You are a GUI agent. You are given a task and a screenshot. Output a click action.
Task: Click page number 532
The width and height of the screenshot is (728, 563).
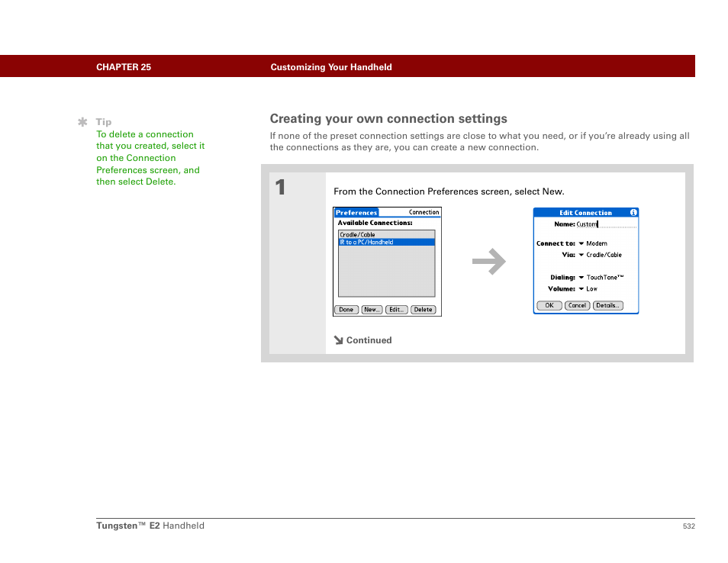[x=688, y=526]
